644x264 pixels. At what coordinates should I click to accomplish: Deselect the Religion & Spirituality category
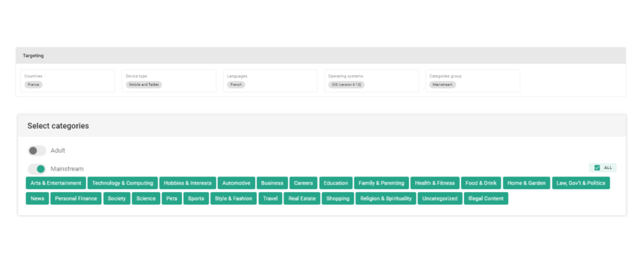tap(386, 199)
